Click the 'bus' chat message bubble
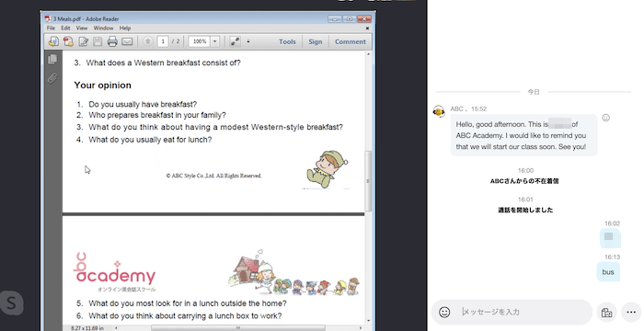644x331 pixels. coord(608,272)
